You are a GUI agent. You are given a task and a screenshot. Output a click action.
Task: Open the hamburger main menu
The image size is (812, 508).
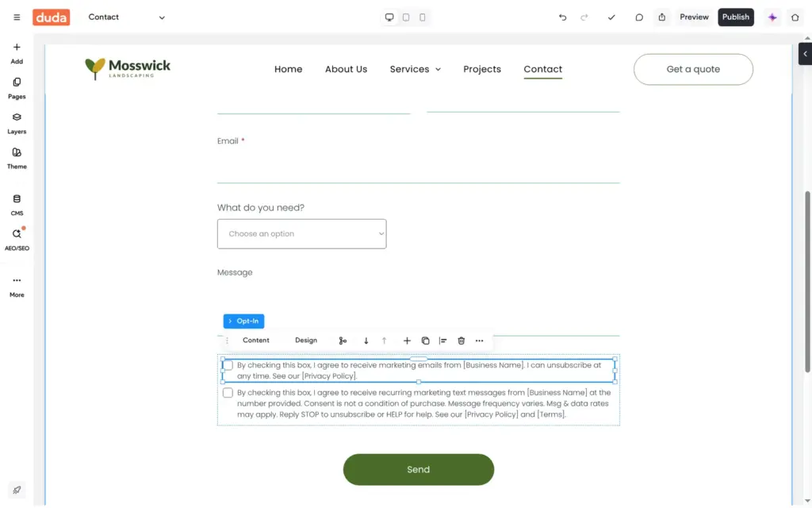17,17
